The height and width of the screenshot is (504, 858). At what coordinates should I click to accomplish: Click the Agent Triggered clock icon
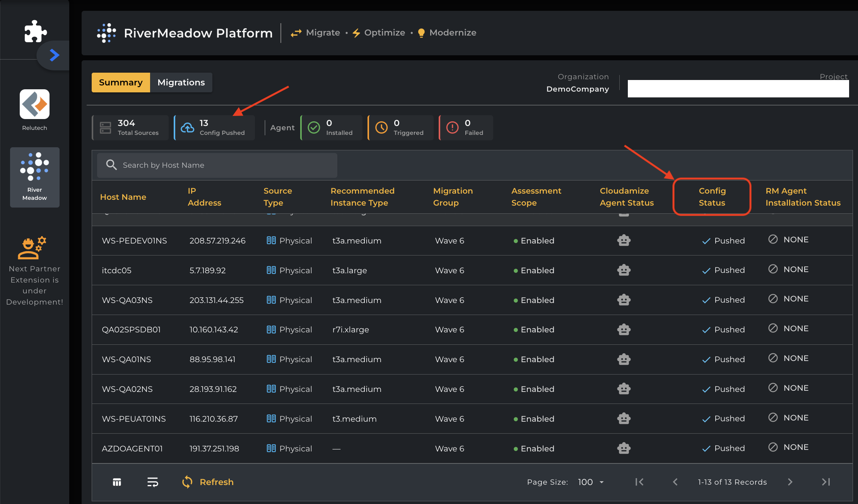pyautogui.click(x=381, y=128)
